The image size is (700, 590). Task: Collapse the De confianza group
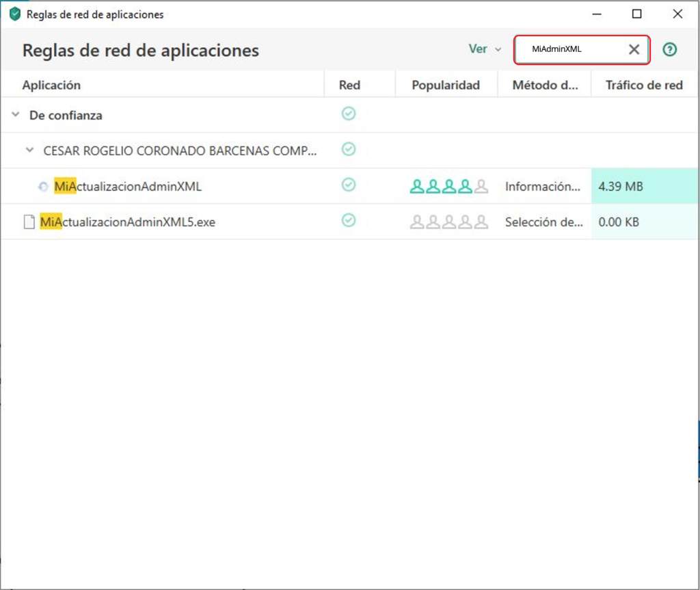click(x=14, y=115)
